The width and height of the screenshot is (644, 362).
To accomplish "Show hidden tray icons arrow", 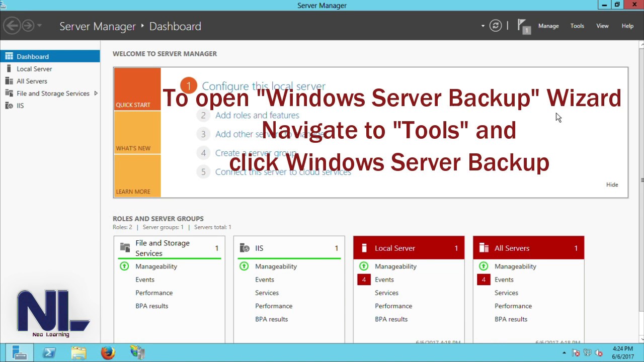I will point(564,353).
